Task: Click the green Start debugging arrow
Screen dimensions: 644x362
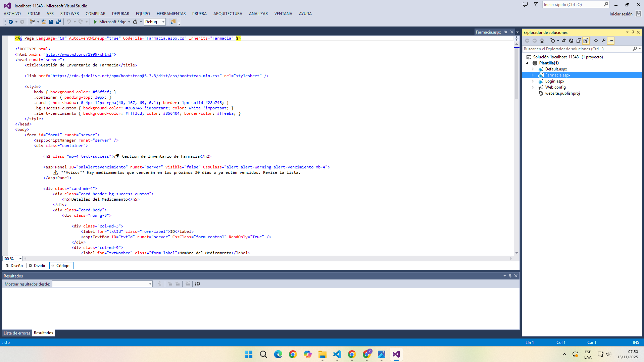Action: (x=95, y=22)
